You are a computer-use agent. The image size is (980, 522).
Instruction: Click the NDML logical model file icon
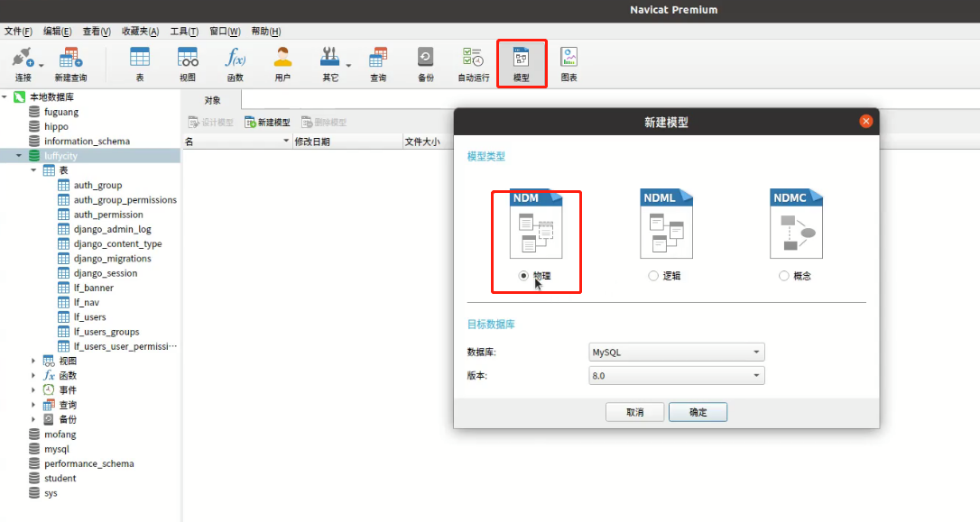click(x=666, y=224)
